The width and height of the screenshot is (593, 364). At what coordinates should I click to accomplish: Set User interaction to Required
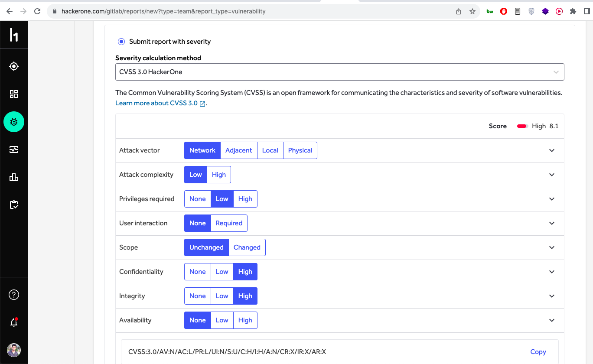point(229,223)
